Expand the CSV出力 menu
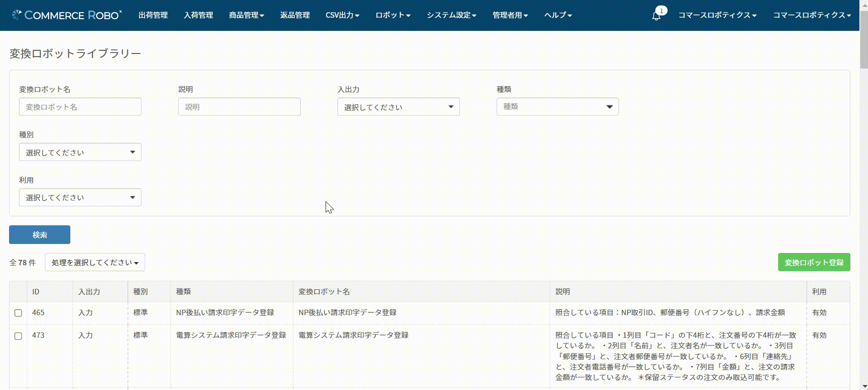 tap(342, 15)
